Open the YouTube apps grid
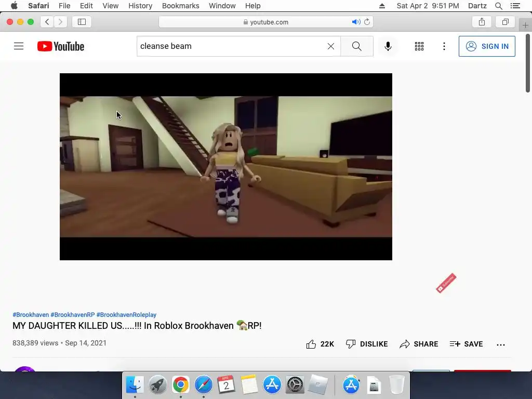 point(419,46)
